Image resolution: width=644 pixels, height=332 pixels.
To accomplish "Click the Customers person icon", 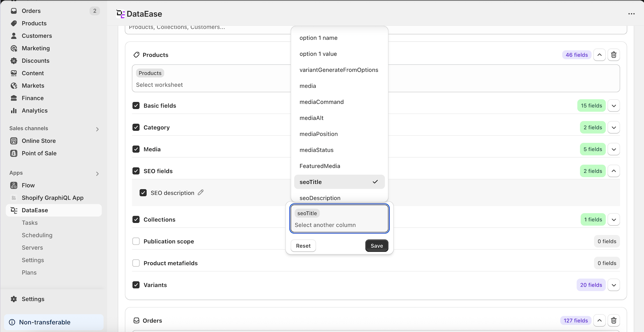I will pos(14,36).
